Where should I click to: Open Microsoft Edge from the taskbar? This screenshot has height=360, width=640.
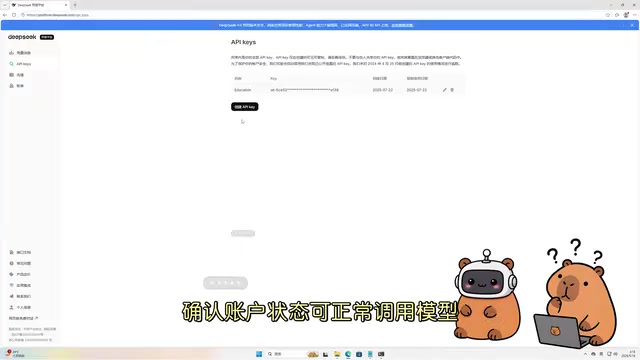(x=348, y=354)
